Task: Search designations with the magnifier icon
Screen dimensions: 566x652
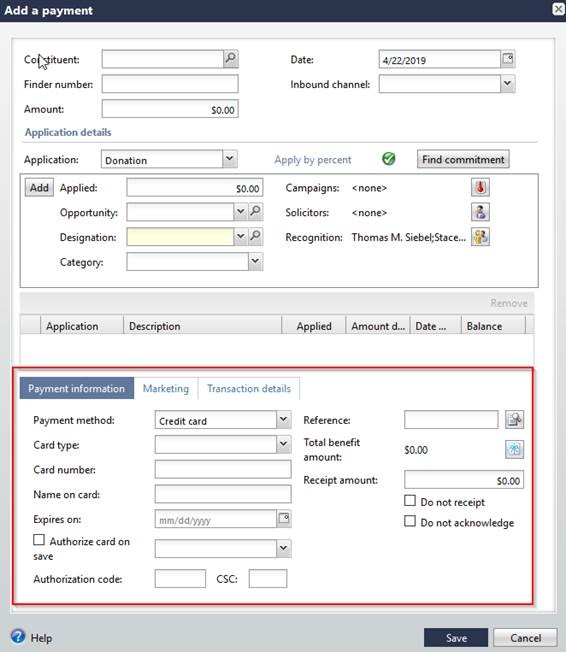Action: (x=255, y=236)
